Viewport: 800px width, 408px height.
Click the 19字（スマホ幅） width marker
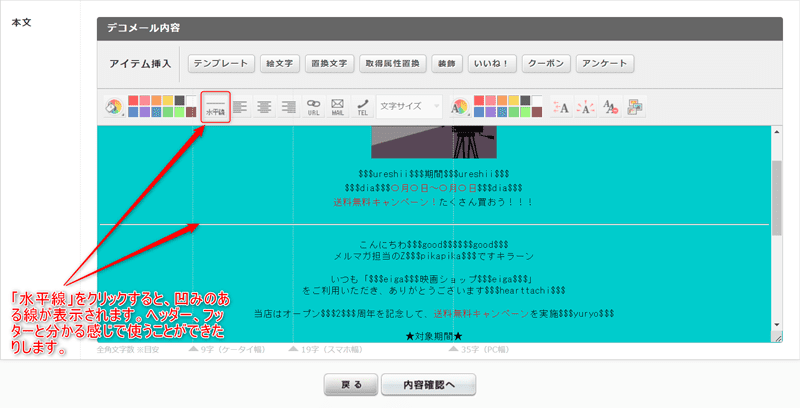point(326,349)
